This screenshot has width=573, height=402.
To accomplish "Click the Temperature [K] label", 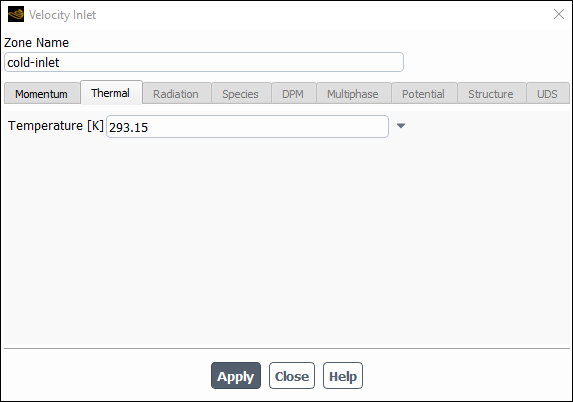I will pyautogui.click(x=56, y=126).
